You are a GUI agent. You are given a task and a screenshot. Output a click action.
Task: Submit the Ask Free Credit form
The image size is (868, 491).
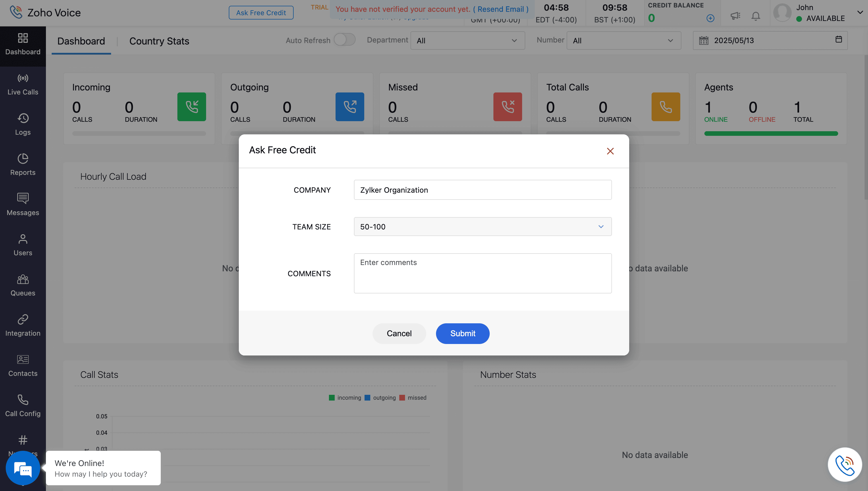tap(462, 333)
